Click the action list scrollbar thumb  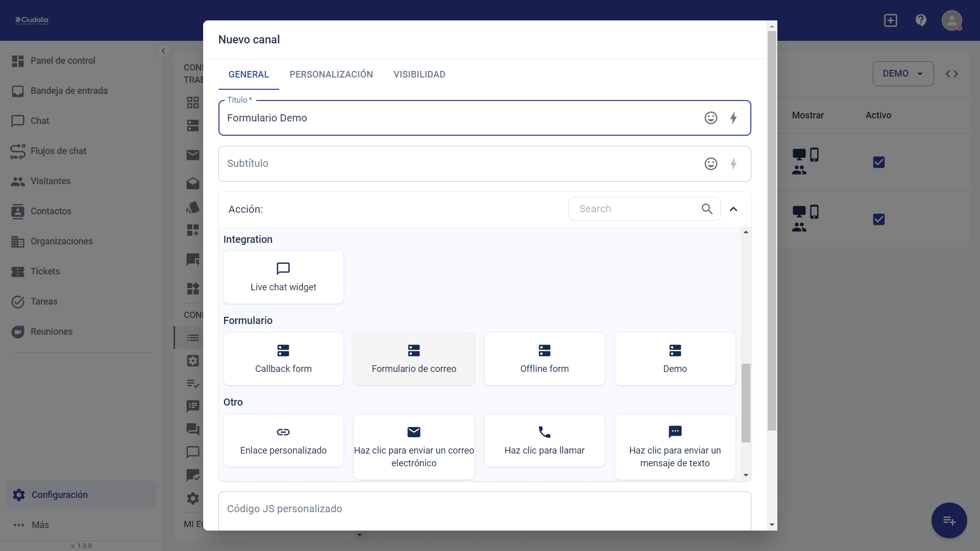click(746, 403)
